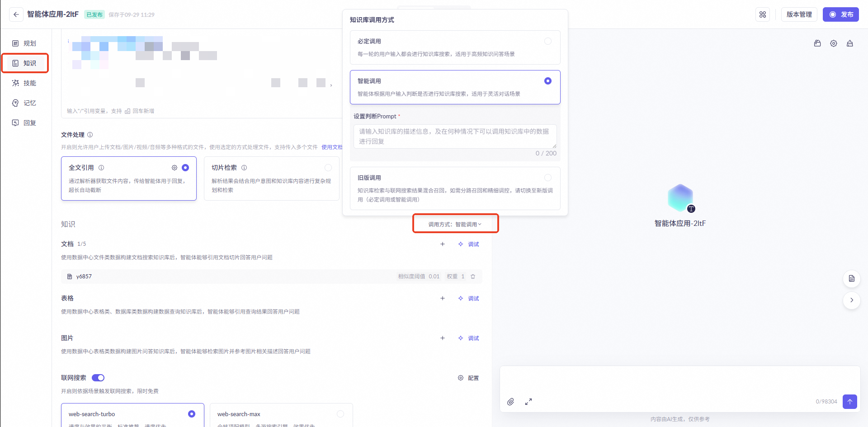
Task: Add an image with the 图片 plus icon
Action: click(x=443, y=338)
